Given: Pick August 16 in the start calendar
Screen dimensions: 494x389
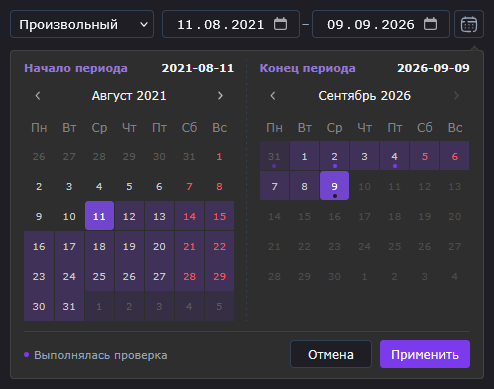Looking at the screenshot, I should point(39,246).
